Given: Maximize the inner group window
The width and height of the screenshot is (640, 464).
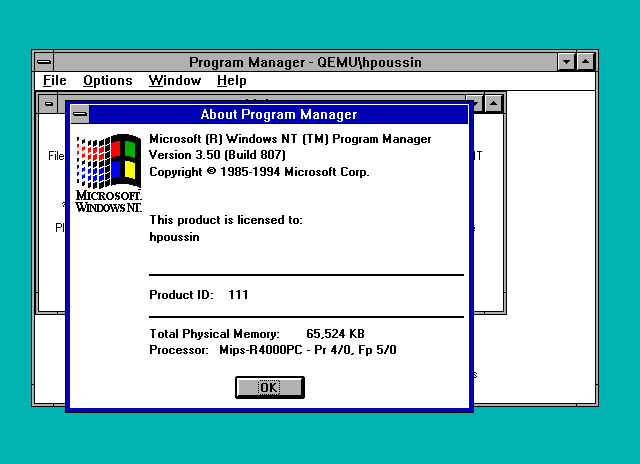Looking at the screenshot, I should pos(493,104).
